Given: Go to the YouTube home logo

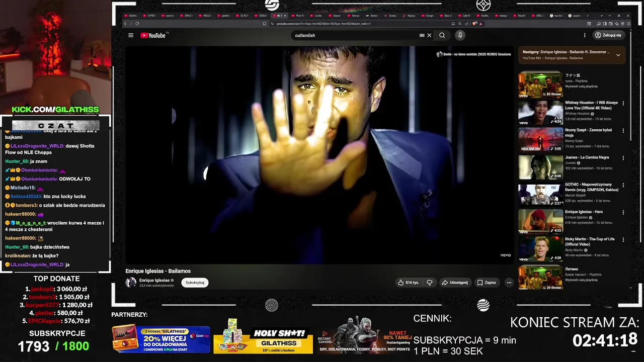Looking at the screenshot, I should (153, 35).
